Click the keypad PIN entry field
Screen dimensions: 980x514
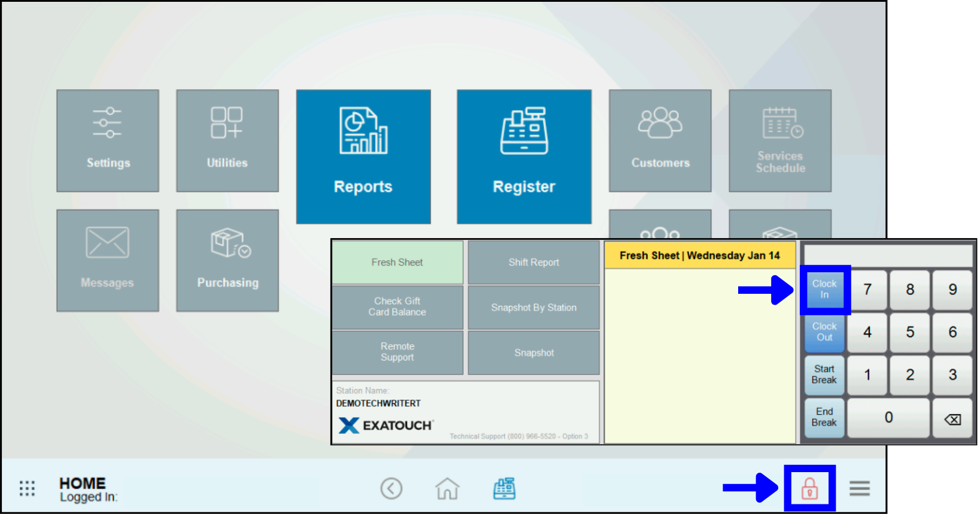[x=888, y=255]
